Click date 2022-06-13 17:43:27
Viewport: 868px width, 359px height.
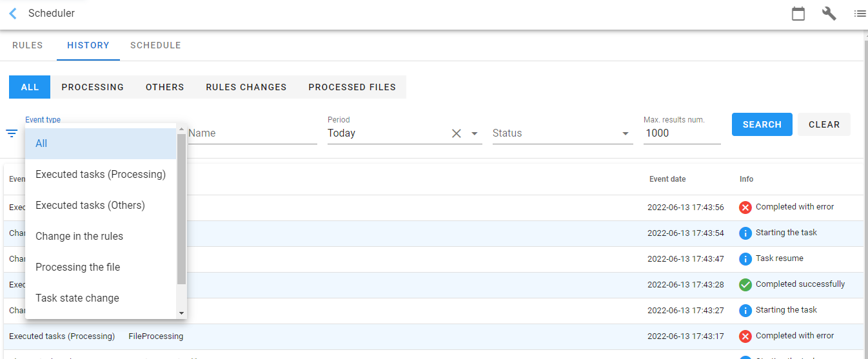point(686,311)
